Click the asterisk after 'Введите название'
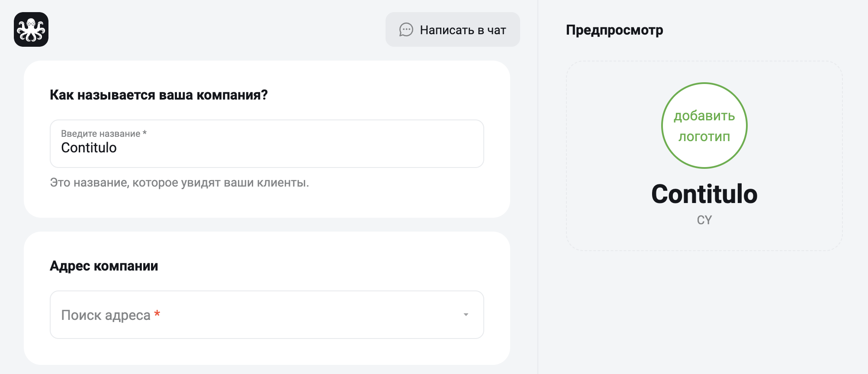Image resolution: width=868 pixels, height=374 pixels. pos(145,133)
